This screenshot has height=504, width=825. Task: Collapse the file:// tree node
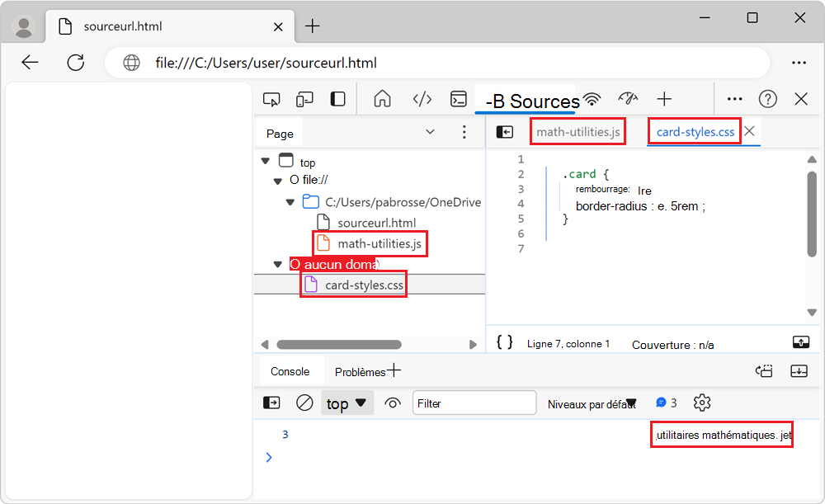(x=278, y=181)
